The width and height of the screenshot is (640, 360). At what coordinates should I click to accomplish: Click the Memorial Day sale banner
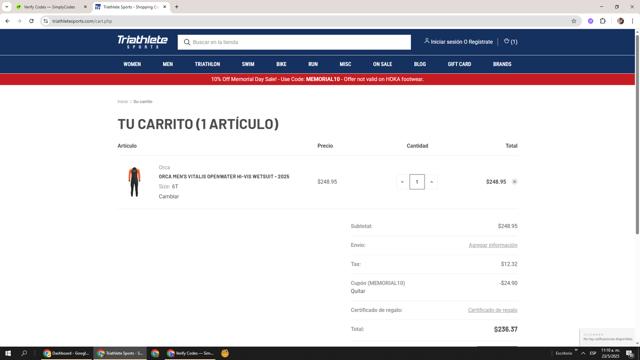pos(317,79)
